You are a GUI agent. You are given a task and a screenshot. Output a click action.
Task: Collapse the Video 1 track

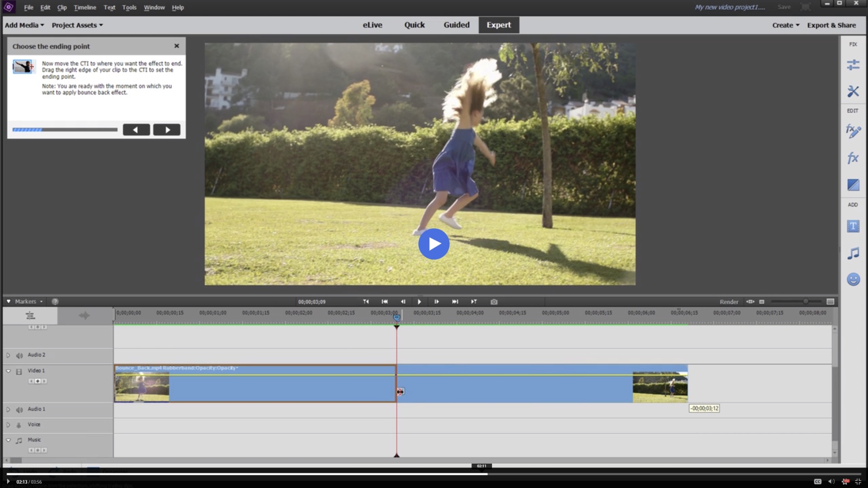[x=8, y=370]
